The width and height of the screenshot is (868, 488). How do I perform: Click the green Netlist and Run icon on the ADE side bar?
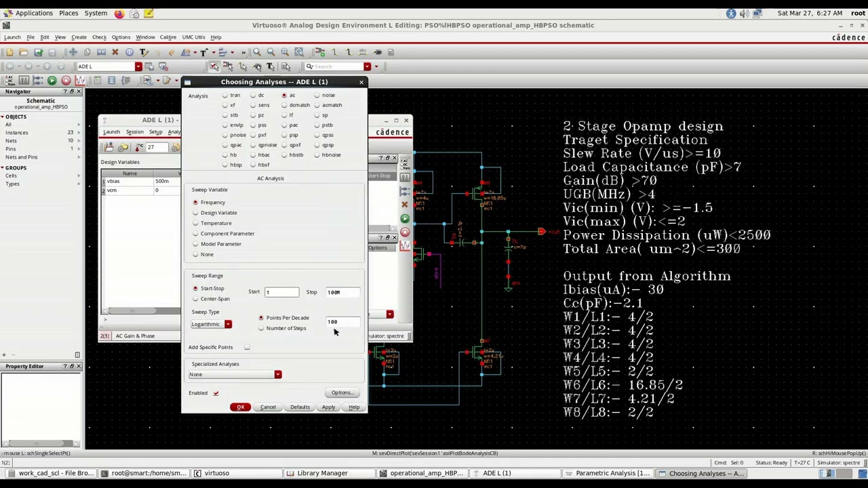click(405, 218)
